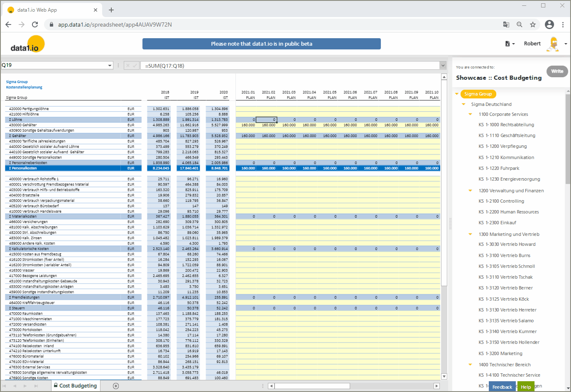Click the Σ Materialkosten row label

click(x=23, y=216)
